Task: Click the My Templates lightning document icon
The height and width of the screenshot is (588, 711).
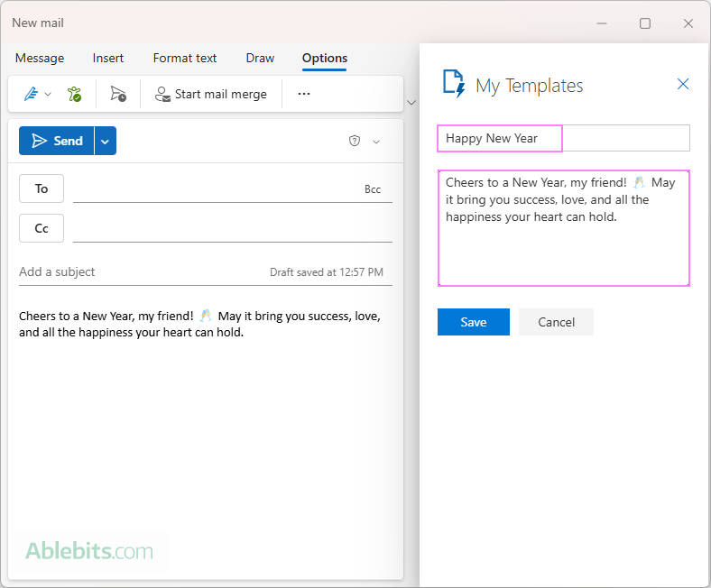Action: (x=454, y=85)
